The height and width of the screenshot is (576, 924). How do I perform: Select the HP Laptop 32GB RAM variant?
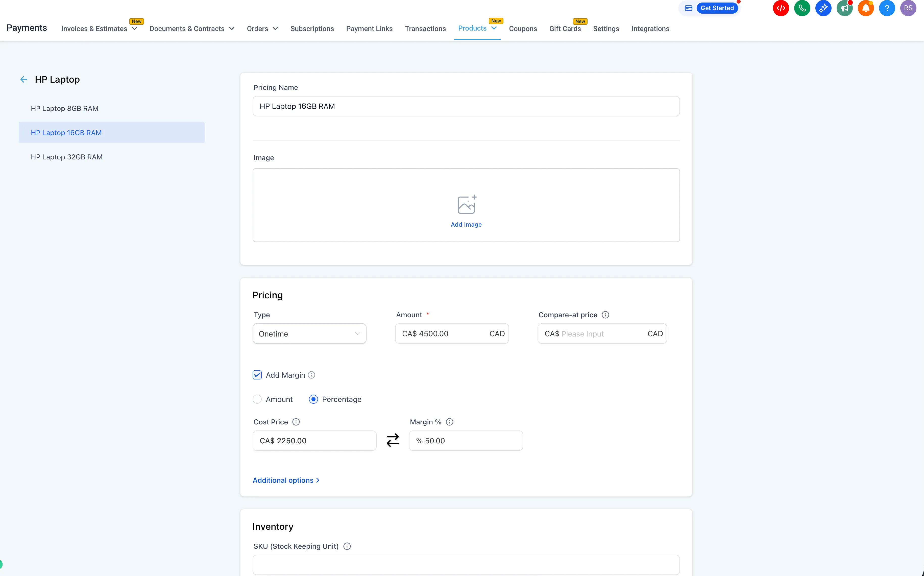(67, 157)
